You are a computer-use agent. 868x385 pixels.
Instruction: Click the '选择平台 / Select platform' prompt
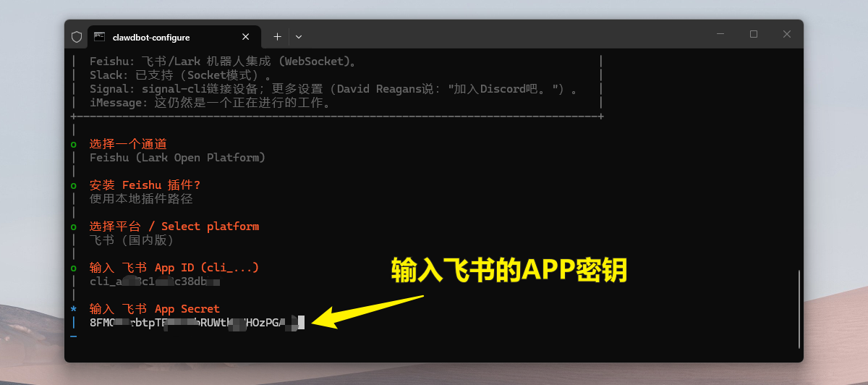[174, 227]
